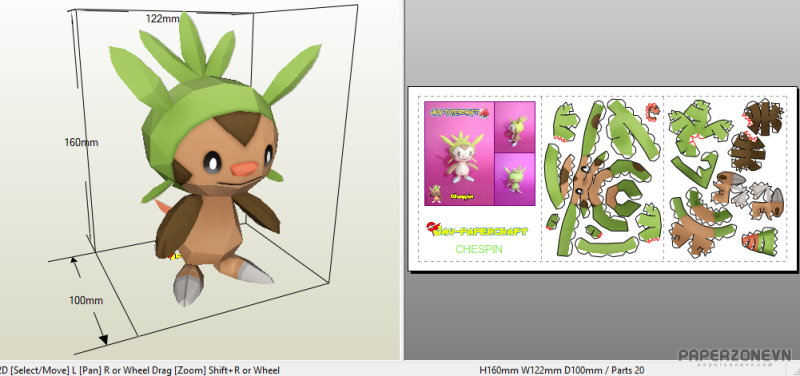This screenshot has height=376, width=800.
Task: Select the dark brown pattern piece at top right
Action: 764,117
